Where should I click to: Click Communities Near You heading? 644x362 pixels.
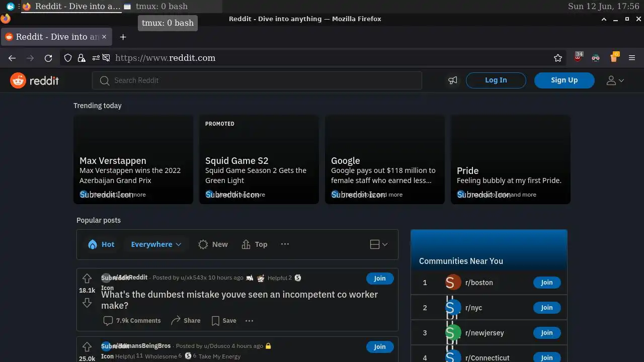(461, 261)
